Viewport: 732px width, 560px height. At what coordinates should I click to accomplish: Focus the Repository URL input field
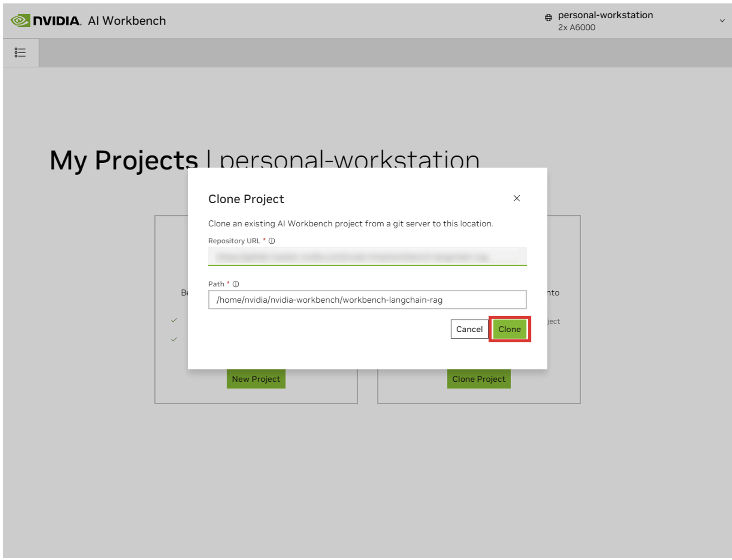367,256
